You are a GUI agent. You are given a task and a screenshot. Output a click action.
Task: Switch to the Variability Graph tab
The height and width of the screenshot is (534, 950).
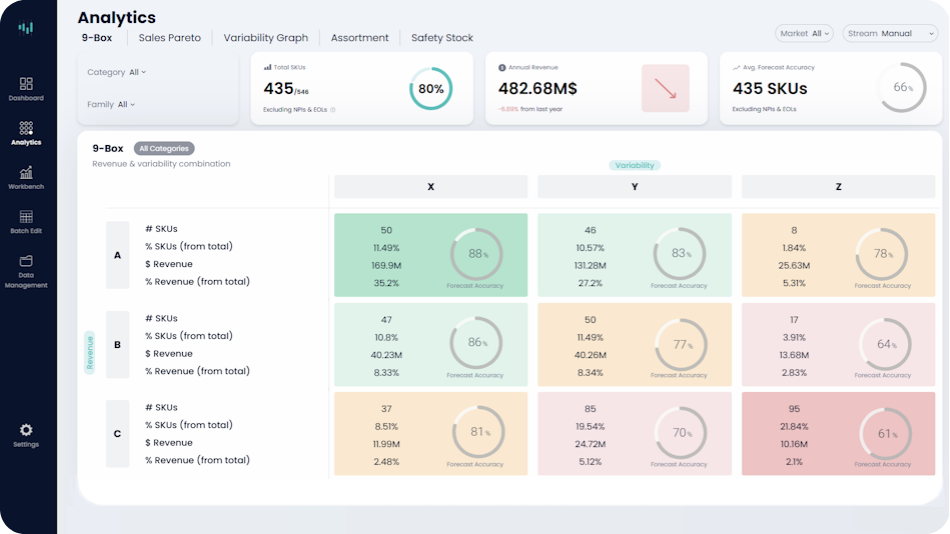265,38
